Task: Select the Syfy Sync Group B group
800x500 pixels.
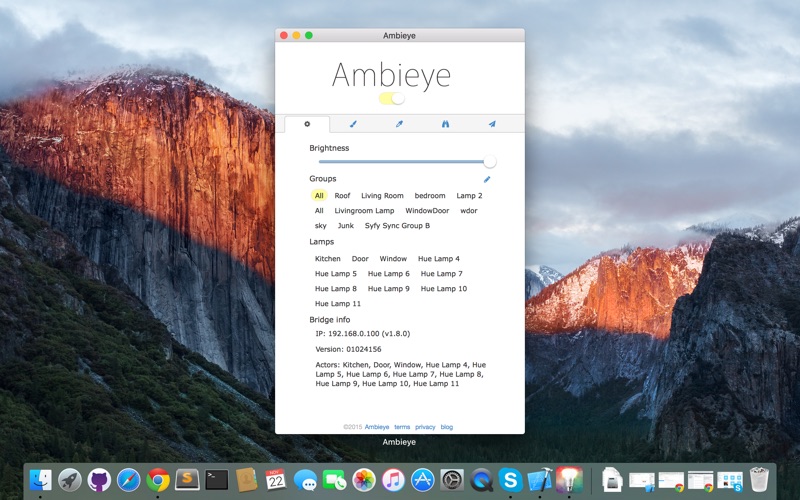Action: (x=397, y=226)
